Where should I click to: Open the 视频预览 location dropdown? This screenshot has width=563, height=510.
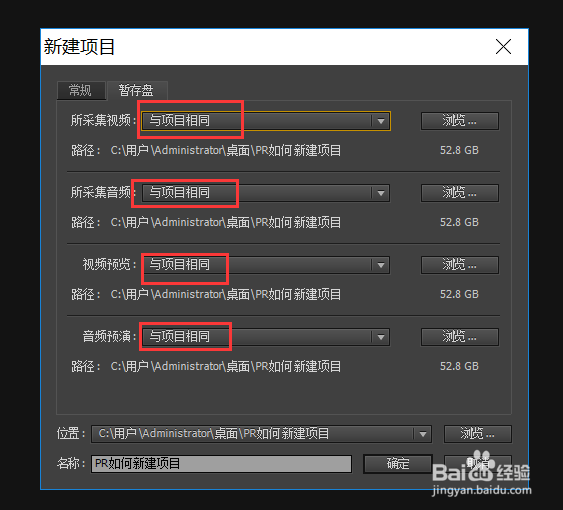point(266,265)
